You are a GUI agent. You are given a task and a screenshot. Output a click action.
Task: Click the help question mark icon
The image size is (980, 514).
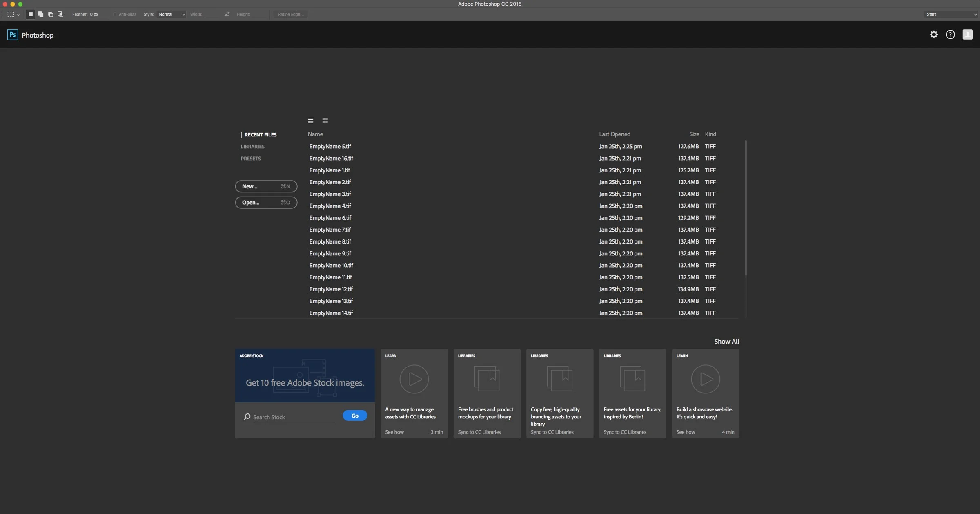[x=950, y=35]
